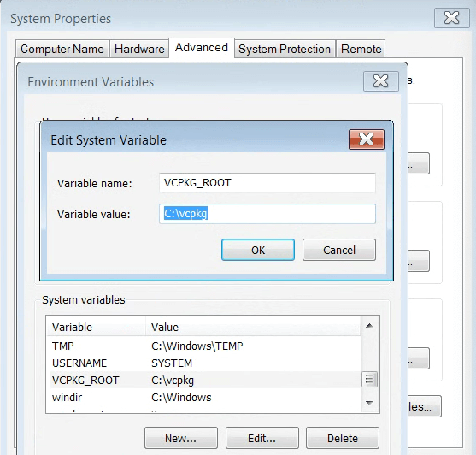Select the windir variable row
The height and width of the screenshot is (455, 476).
coord(205,398)
